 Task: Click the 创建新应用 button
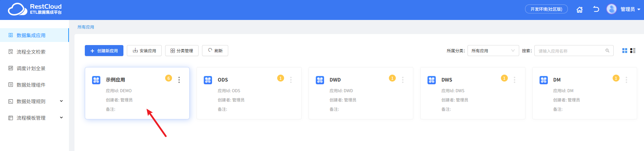tap(104, 51)
